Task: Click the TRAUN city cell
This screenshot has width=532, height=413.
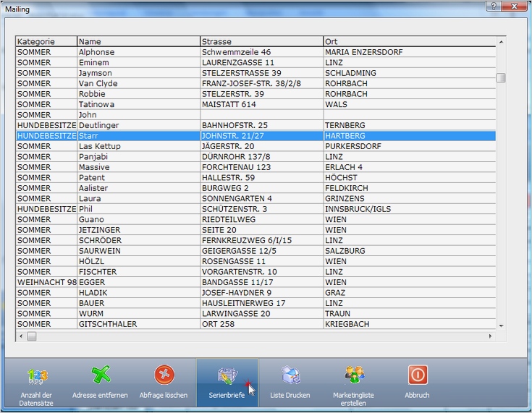Action: click(x=410, y=314)
